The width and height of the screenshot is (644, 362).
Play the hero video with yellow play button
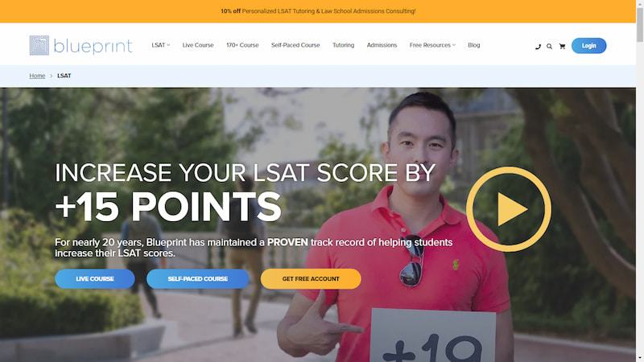(509, 209)
